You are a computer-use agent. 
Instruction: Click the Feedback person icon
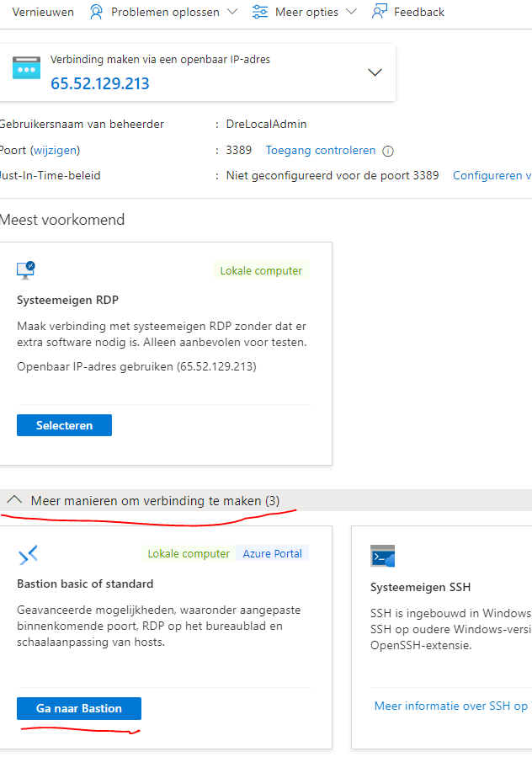tap(380, 12)
